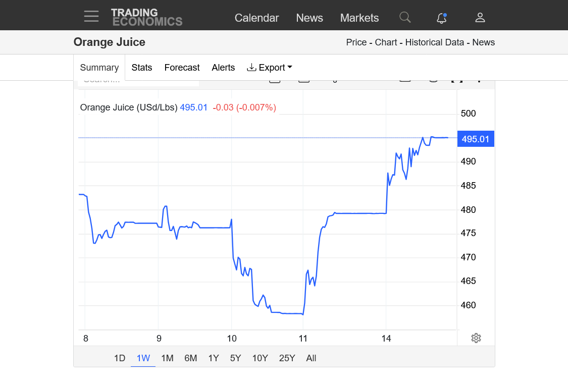The height and width of the screenshot is (392, 568).
Task: Click the Orange Juice series legend label
Action: [128, 107]
